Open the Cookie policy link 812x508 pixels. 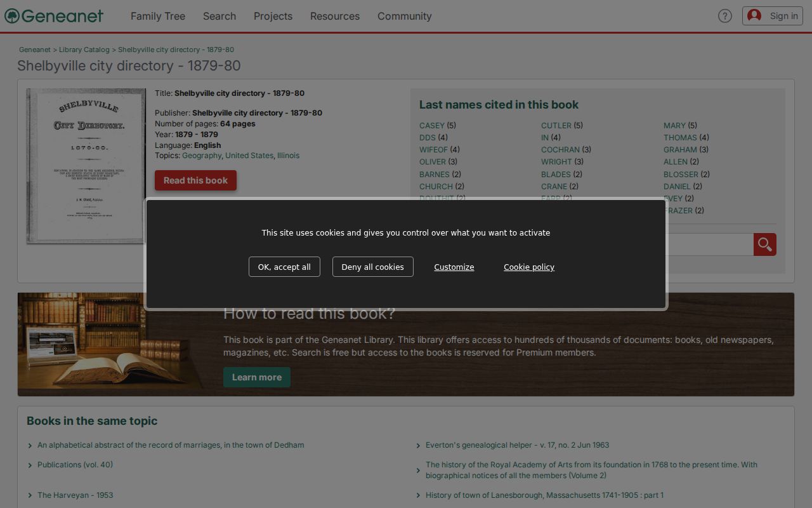(x=529, y=267)
